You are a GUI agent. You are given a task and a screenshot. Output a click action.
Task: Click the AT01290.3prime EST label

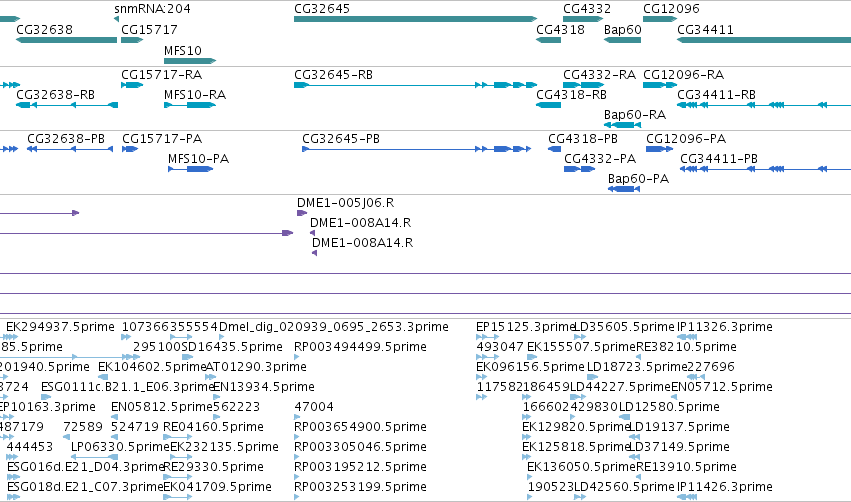(x=256, y=367)
